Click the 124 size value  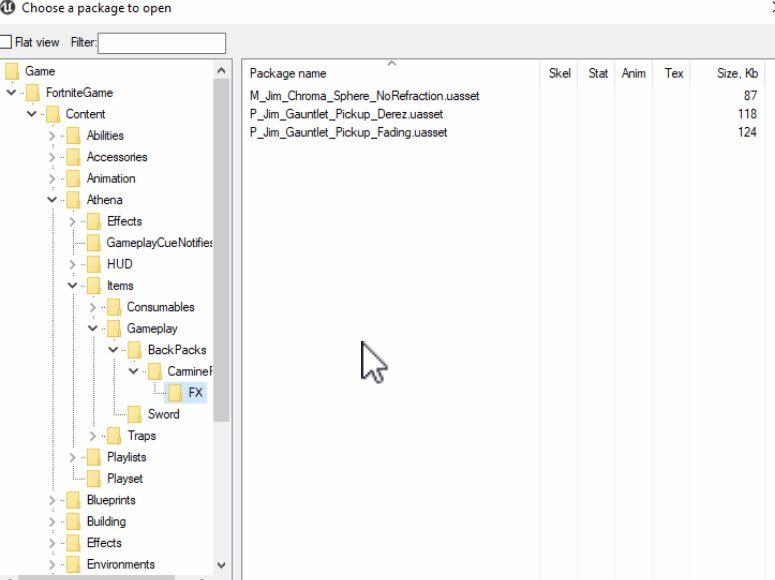(x=747, y=133)
